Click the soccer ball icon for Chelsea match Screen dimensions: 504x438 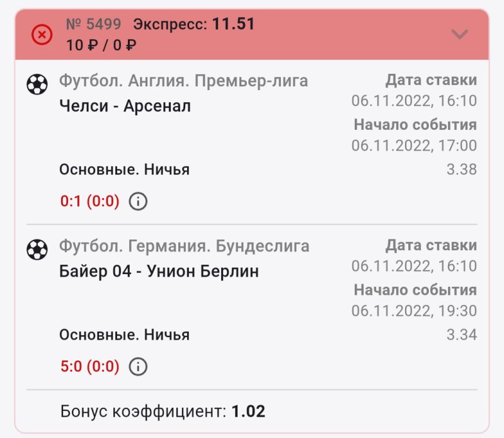(x=37, y=84)
